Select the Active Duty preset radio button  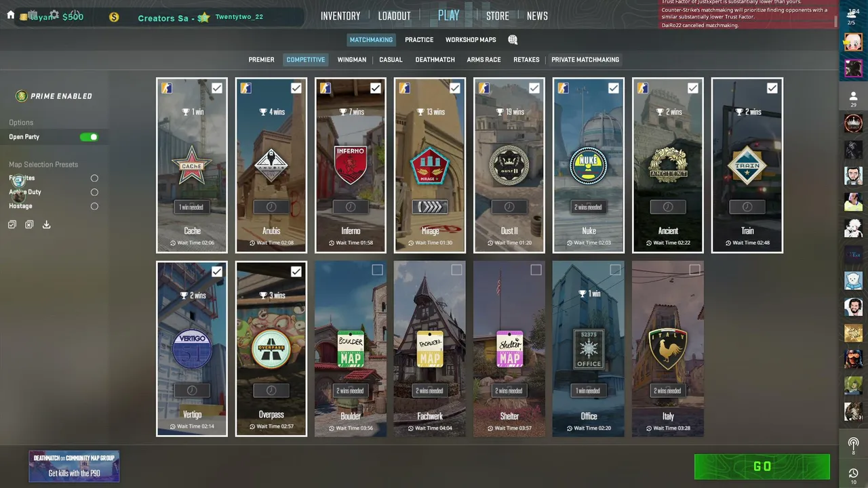click(94, 192)
